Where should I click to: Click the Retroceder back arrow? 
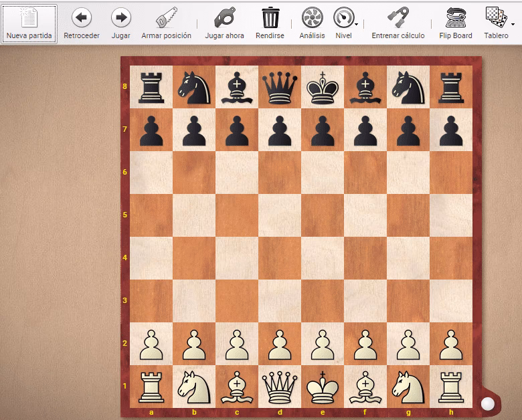(x=82, y=17)
